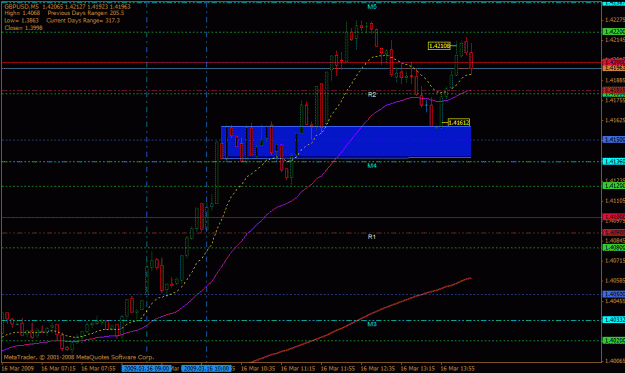Click the '16 Mar 07:55' time axis label

coord(98,369)
